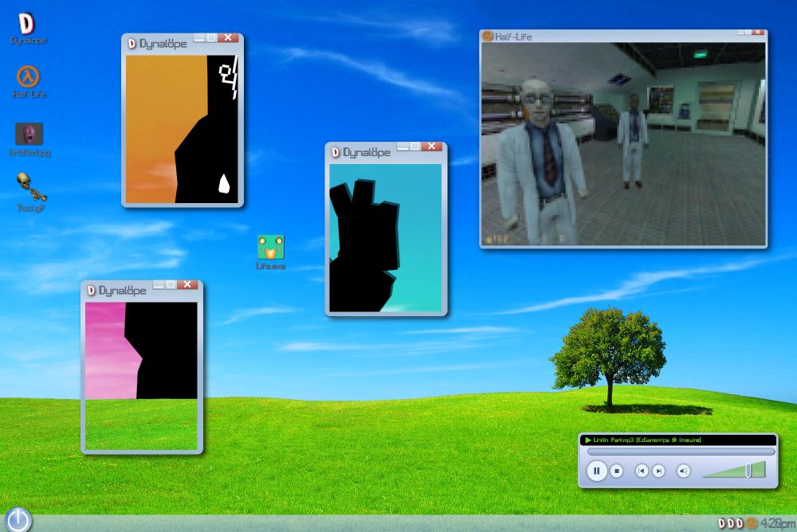Click the Half-Life lambda tray icon
The height and width of the screenshot is (532, 797).
point(752,523)
